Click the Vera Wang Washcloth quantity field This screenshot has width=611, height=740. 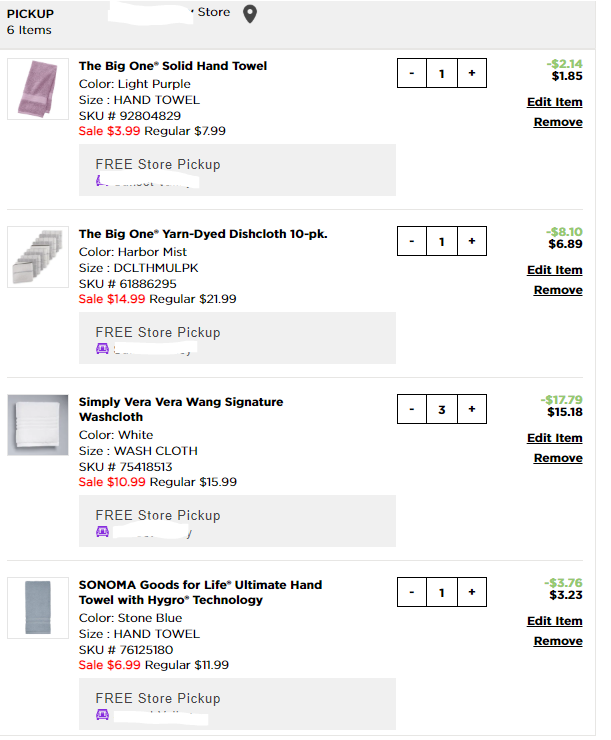[441, 409]
